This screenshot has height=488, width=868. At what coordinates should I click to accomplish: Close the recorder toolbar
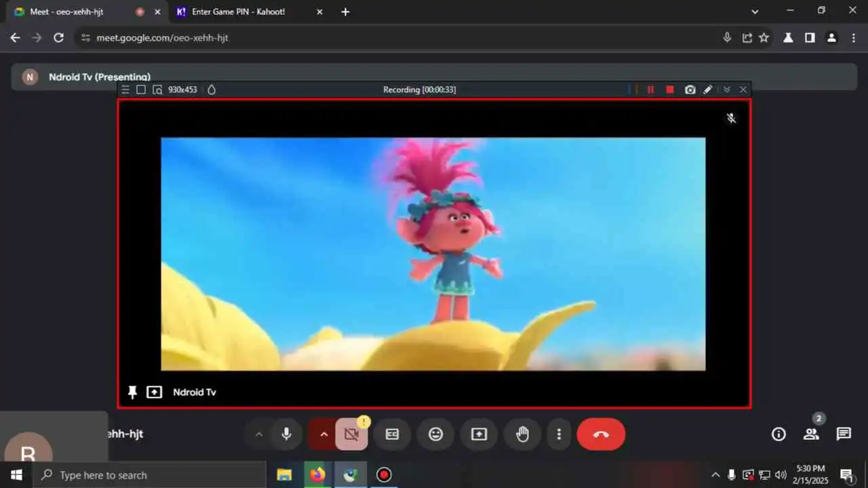pos(743,89)
